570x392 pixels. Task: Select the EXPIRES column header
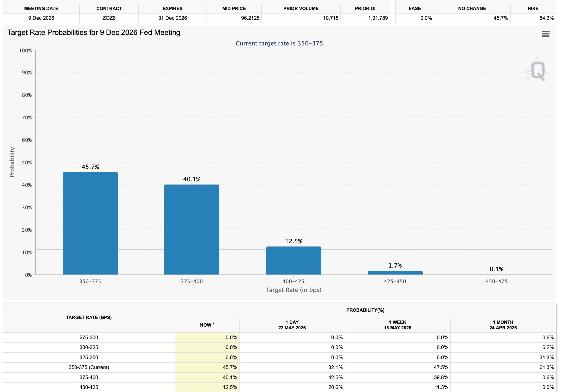[x=173, y=8]
